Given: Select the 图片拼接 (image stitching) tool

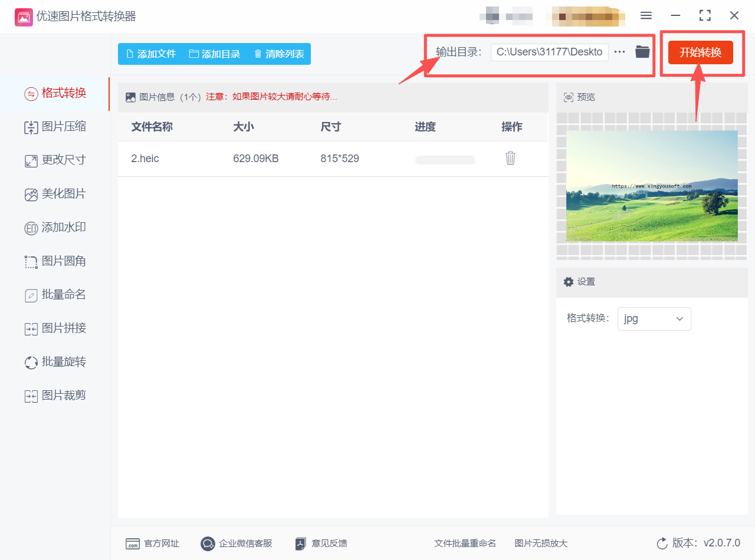Looking at the screenshot, I should 55,328.
